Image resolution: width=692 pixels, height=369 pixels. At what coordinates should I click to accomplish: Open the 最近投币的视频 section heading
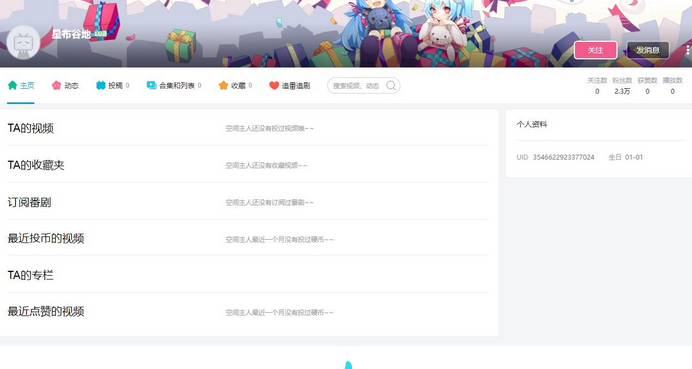point(46,239)
